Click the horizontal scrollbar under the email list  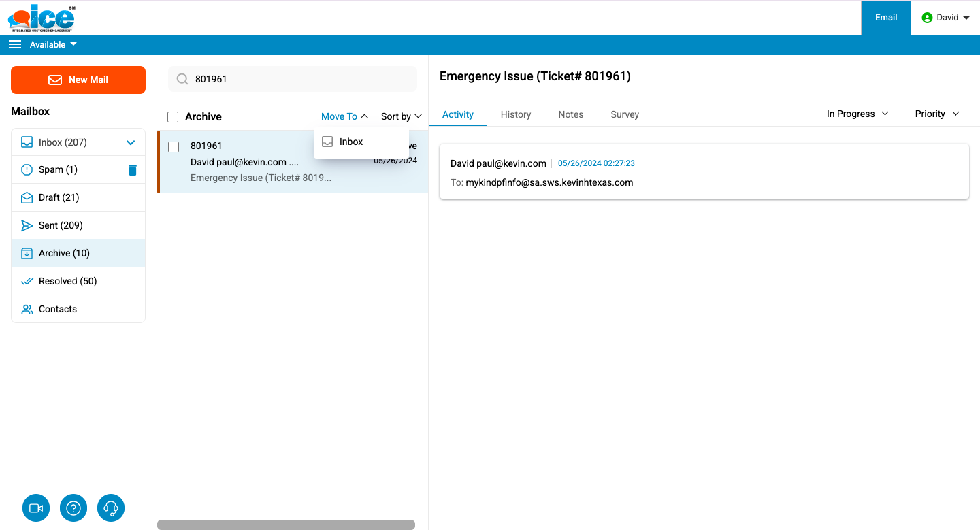(286, 525)
